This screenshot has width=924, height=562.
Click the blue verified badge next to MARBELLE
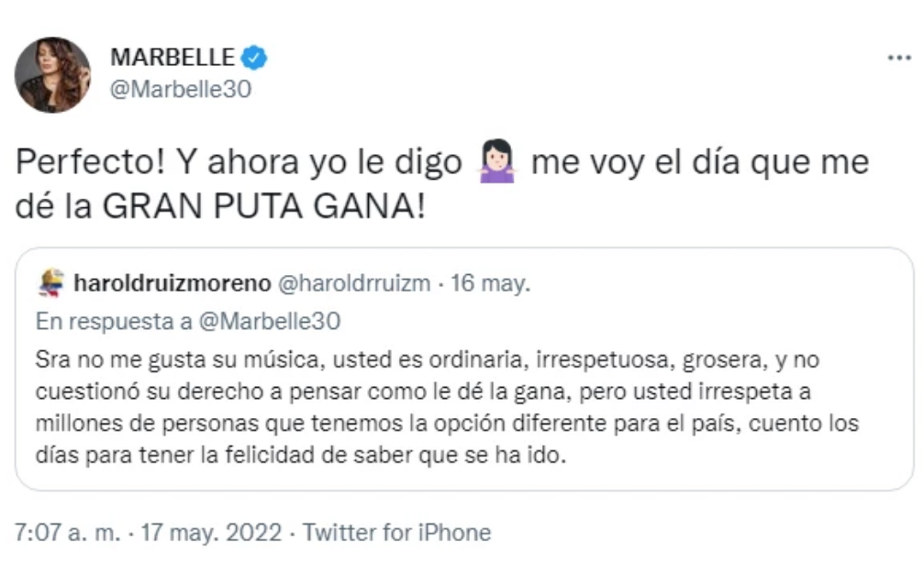click(x=254, y=58)
